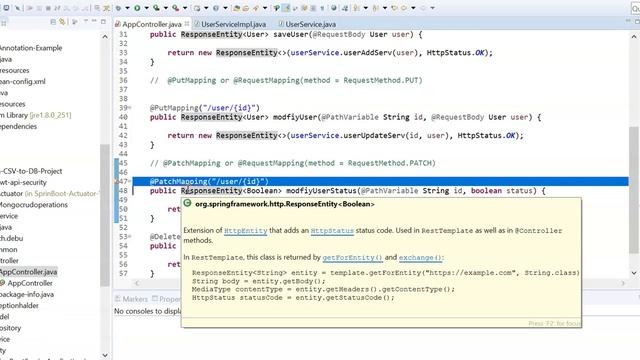Select package-info.java in Package Explorer
This screenshot has width=640, height=360.
(27, 294)
